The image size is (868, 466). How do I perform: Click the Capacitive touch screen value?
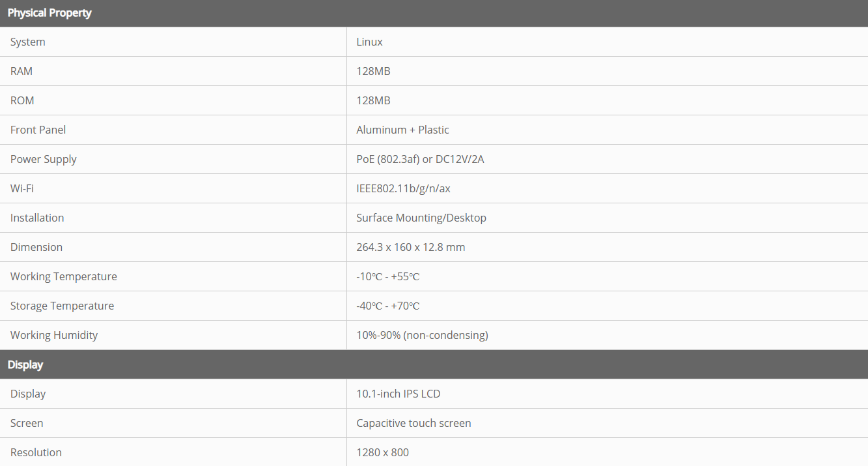pyautogui.click(x=413, y=424)
